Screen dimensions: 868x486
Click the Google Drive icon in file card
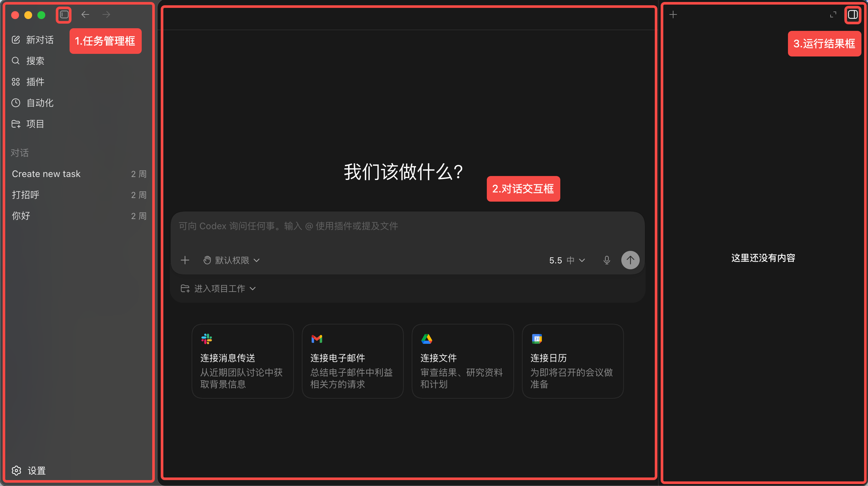pyautogui.click(x=426, y=339)
